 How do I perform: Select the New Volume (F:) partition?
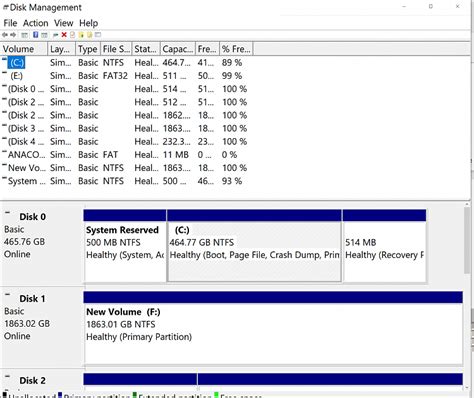click(273, 328)
